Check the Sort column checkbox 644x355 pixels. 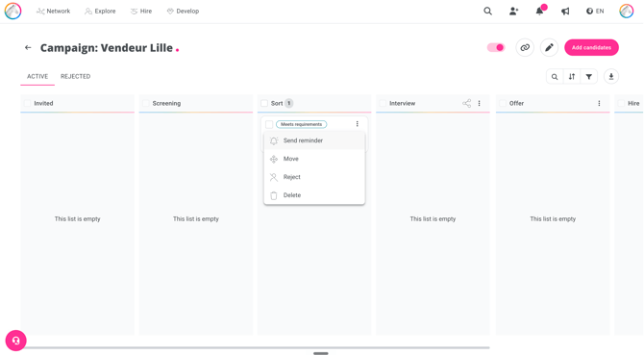pyautogui.click(x=264, y=104)
